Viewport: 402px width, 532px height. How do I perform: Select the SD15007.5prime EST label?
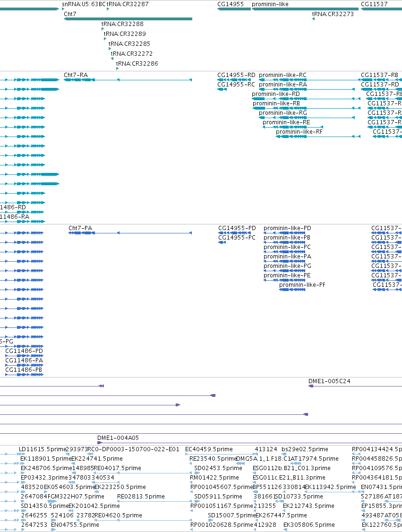click(x=231, y=515)
